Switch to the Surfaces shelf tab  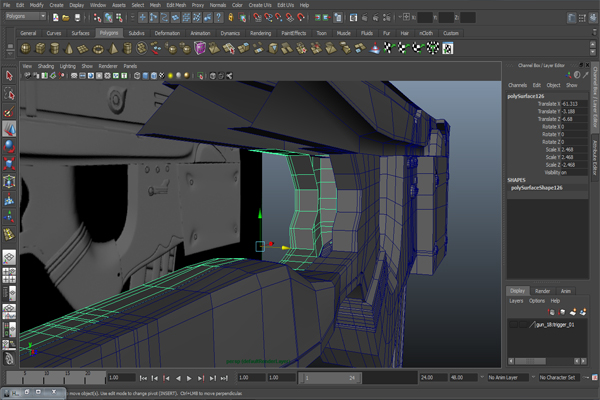[x=80, y=33]
